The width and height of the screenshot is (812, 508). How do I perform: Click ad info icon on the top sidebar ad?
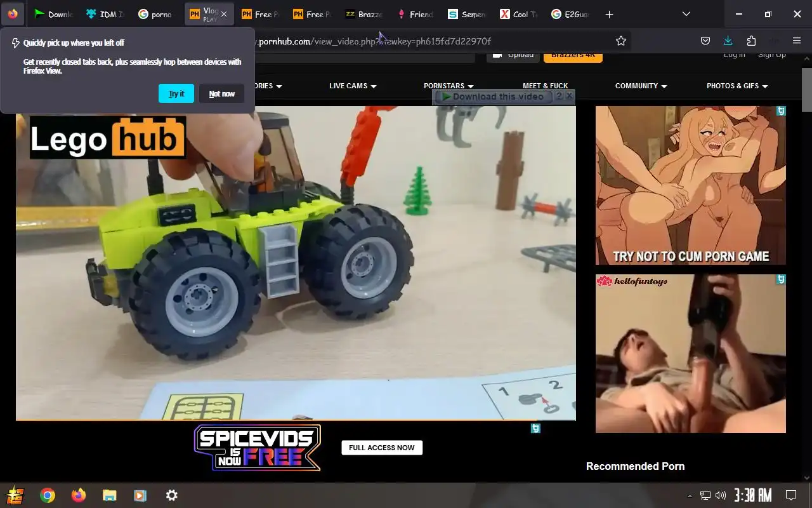(x=781, y=111)
